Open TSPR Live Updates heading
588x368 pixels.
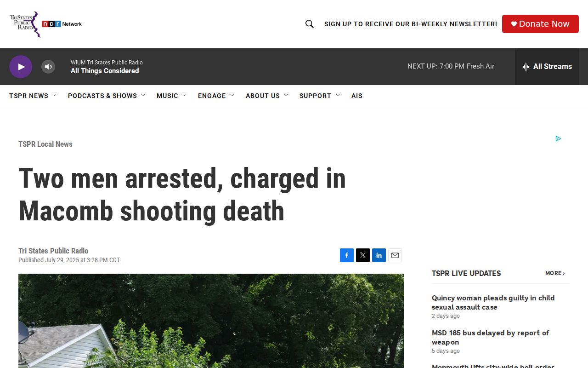(x=466, y=273)
